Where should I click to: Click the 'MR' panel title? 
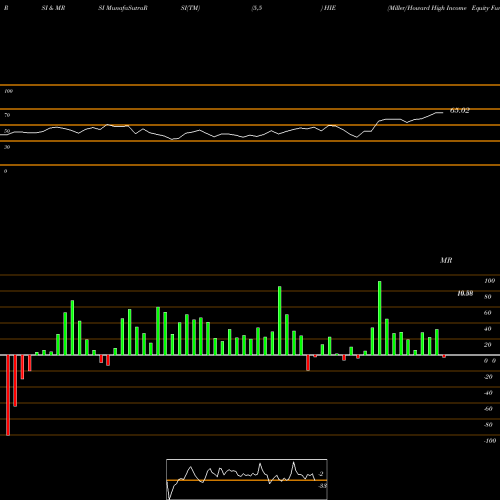pyautogui.click(x=446, y=260)
